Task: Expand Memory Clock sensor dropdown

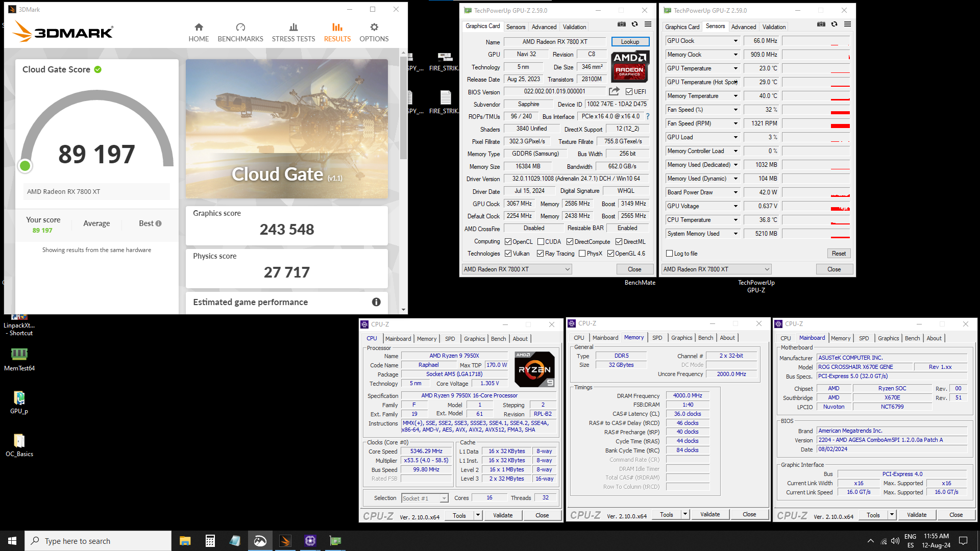Action: click(x=736, y=55)
